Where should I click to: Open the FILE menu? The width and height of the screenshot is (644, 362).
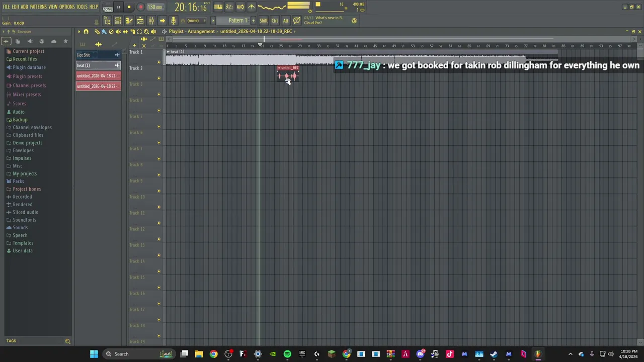(6, 7)
